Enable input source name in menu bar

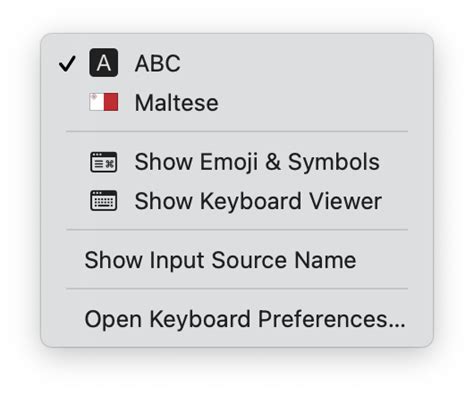[x=237, y=260]
